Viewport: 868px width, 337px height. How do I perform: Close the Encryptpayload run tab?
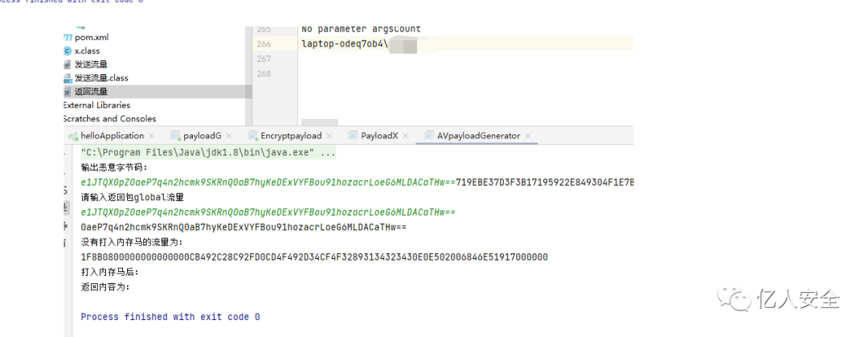pos(329,136)
